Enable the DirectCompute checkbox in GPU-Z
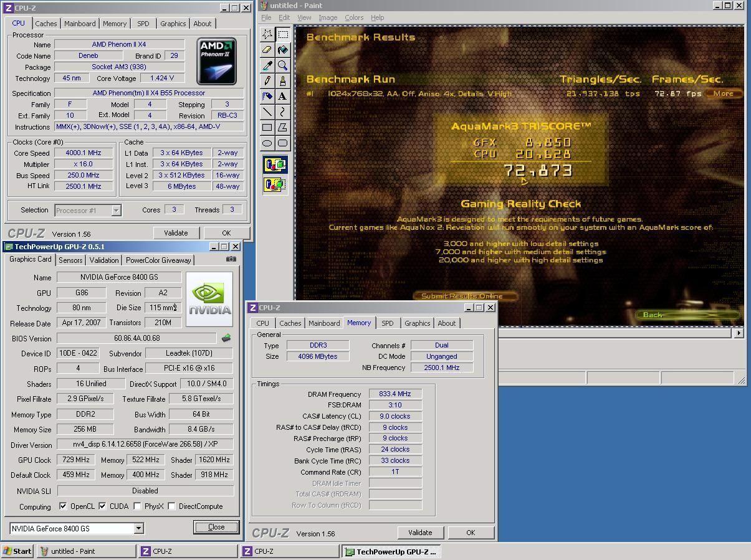751x560 pixels. pos(171,506)
